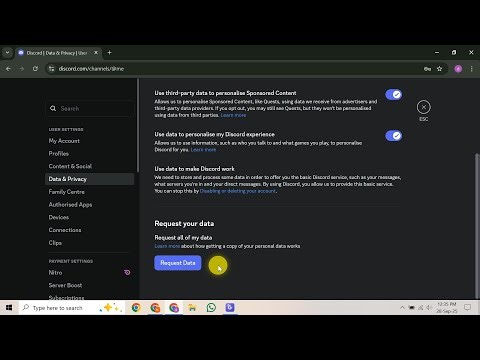Click the taskbar search sparkle icon
The height and width of the screenshot is (360, 480).
tap(111, 307)
